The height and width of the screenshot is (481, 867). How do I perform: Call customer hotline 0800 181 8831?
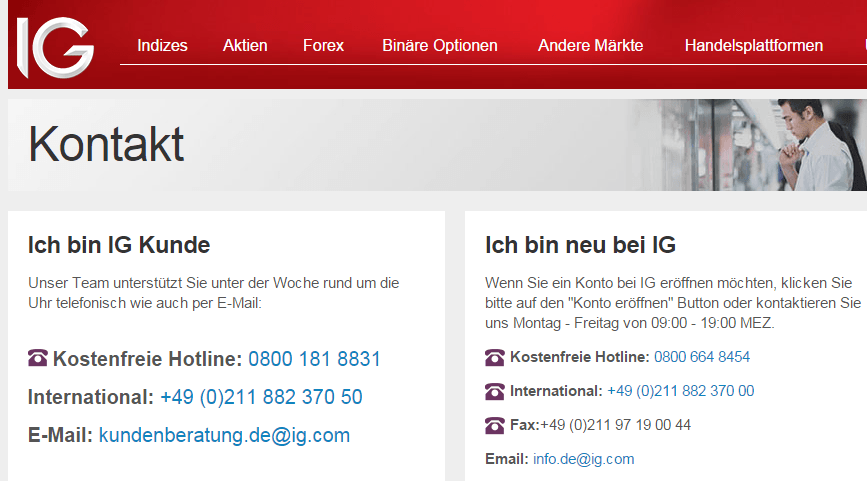[314, 359]
